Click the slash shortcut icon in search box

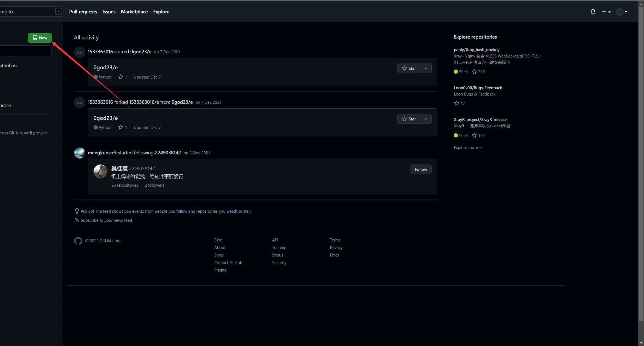click(x=58, y=11)
